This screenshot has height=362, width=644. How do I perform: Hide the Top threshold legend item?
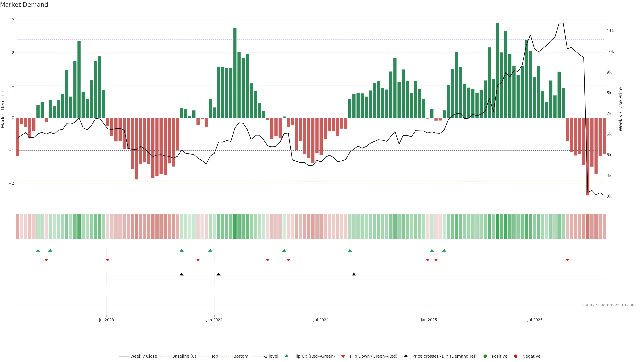pos(214,356)
